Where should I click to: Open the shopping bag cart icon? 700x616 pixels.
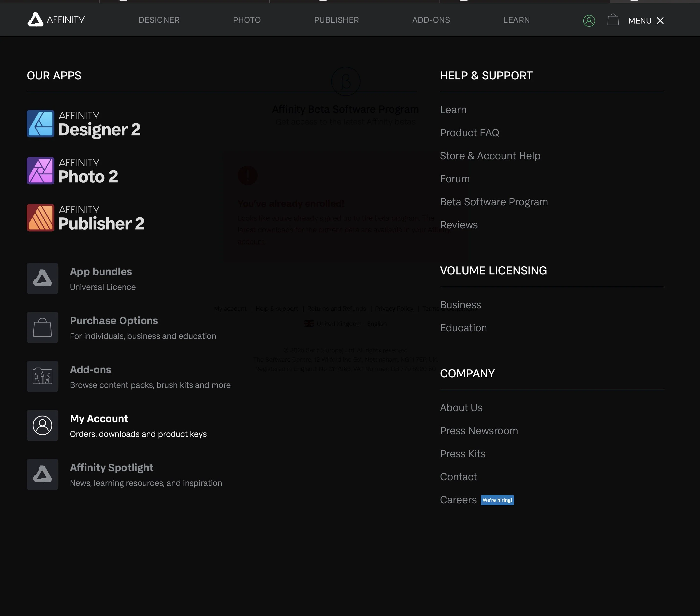pos(613,20)
